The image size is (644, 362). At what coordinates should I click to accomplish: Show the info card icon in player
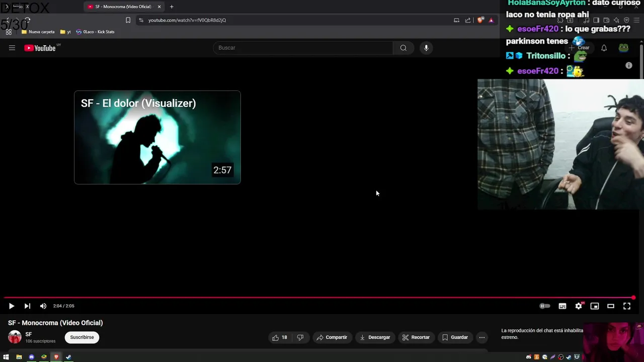[628, 65]
